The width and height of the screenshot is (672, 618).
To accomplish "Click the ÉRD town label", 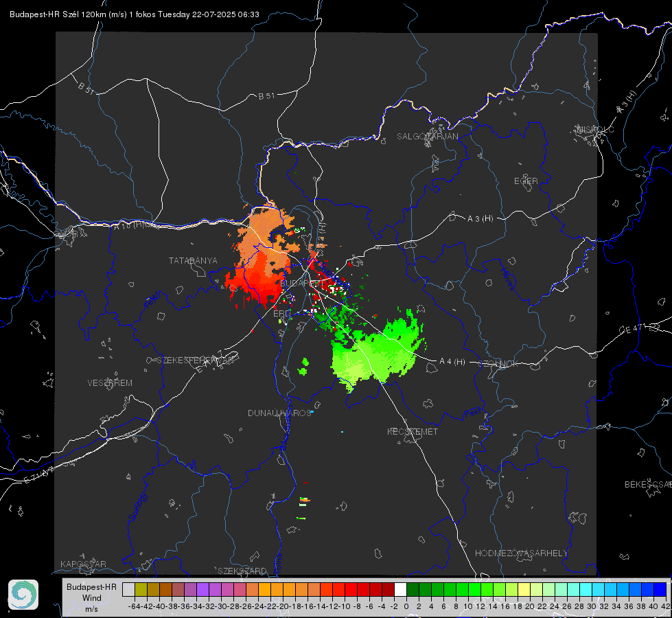I will [281, 314].
